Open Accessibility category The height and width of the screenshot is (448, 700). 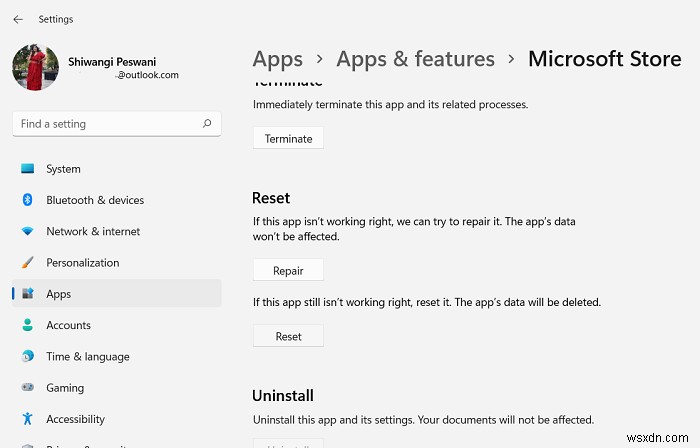pyautogui.click(x=75, y=419)
